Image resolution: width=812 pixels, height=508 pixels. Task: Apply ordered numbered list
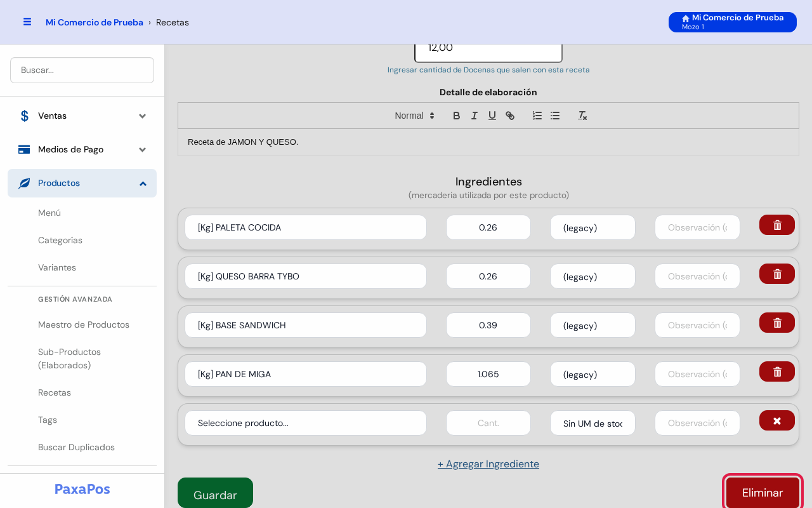coord(537,116)
